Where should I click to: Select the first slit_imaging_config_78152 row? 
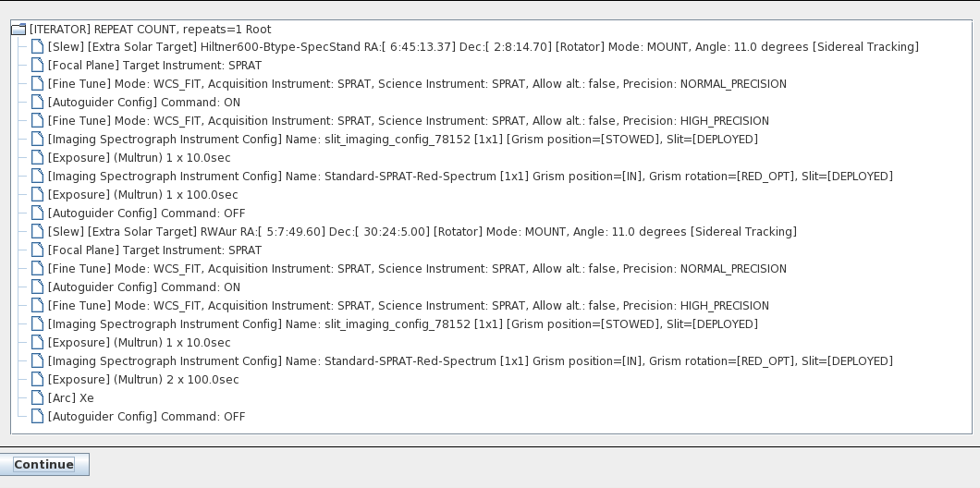point(402,140)
